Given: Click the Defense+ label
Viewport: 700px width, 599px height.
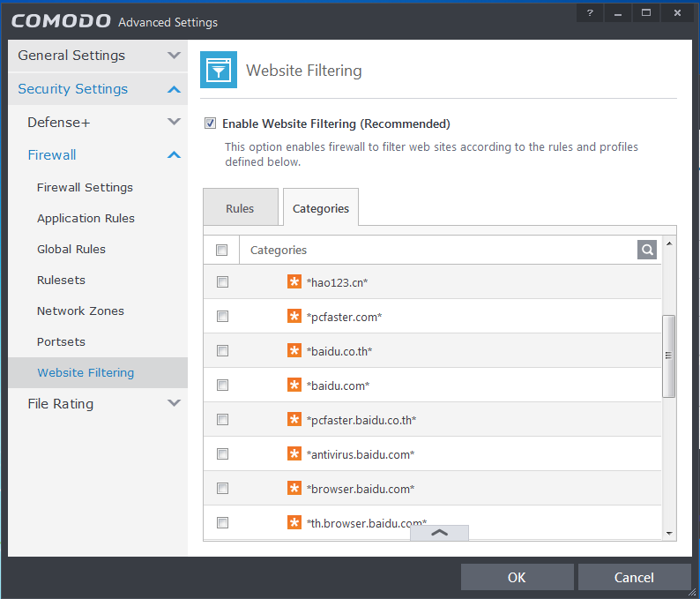Looking at the screenshot, I should (59, 122).
